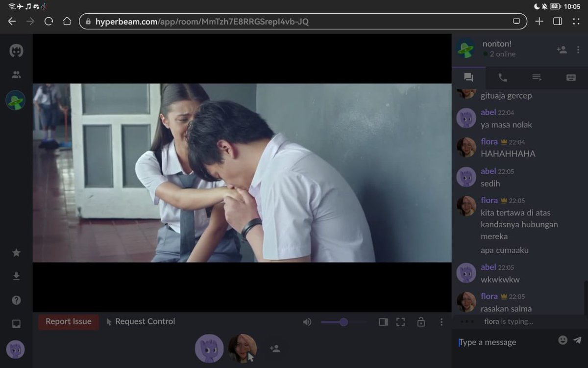Invite user via bottom add-person icon
This screenshot has height=368, width=588.
(275, 348)
